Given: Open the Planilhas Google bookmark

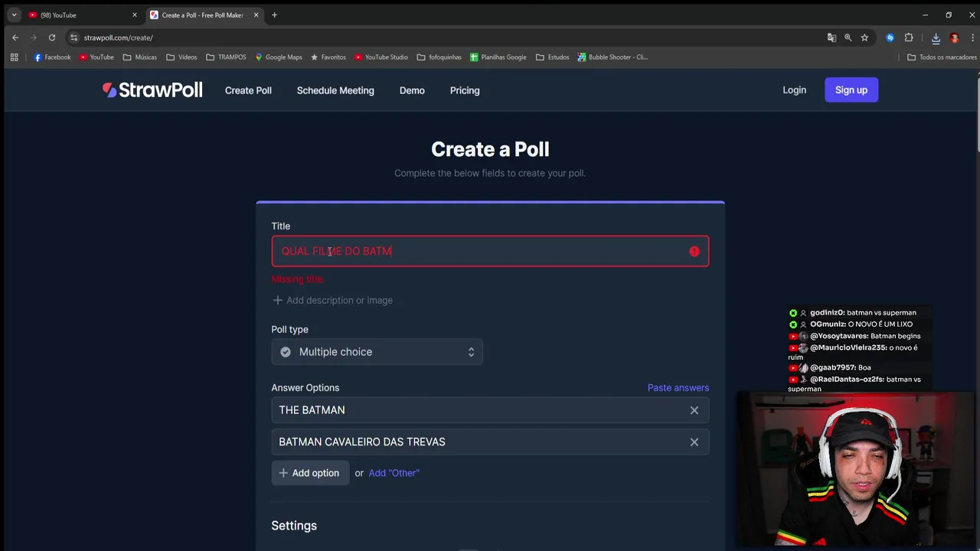Looking at the screenshot, I should tap(498, 57).
